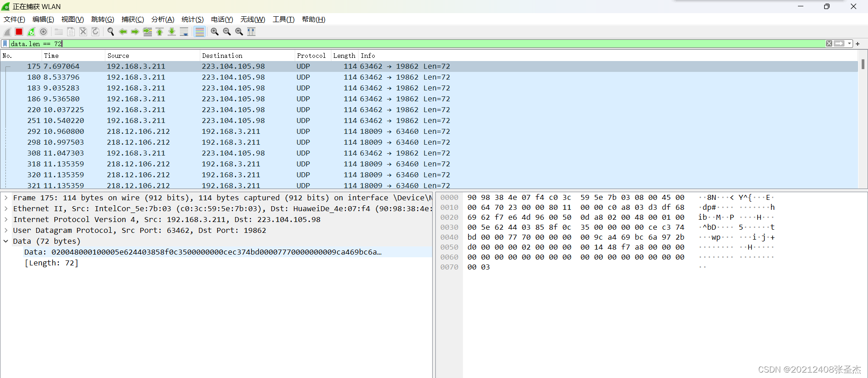The height and width of the screenshot is (378, 868).
Task: Reset text to normal size
Action: (x=239, y=32)
